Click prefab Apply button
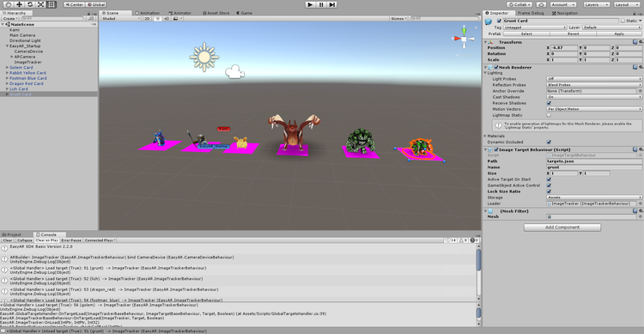The height and width of the screenshot is (334, 644). point(619,33)
